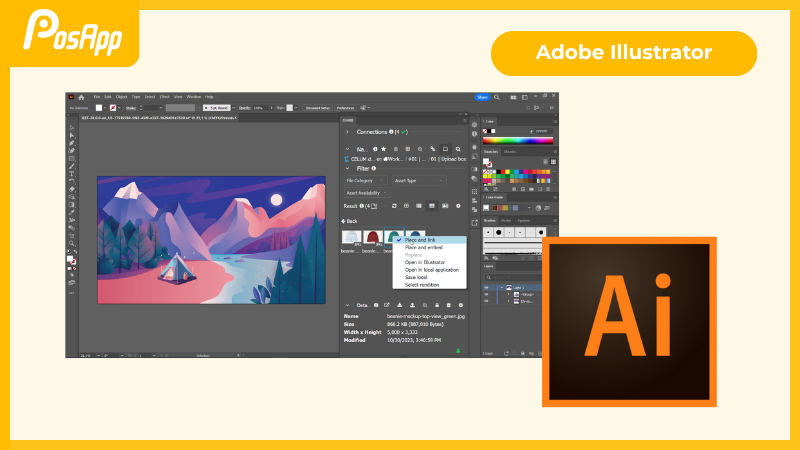Open the File menu
Viewport: 800px width, 450px height.
(x=96, y=97)
